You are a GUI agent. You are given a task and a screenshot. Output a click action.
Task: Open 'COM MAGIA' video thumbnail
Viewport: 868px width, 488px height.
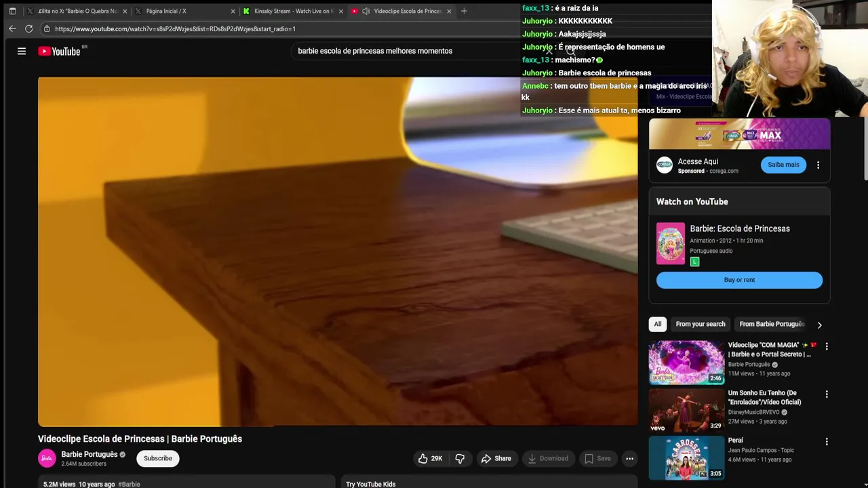click(686, 362)
